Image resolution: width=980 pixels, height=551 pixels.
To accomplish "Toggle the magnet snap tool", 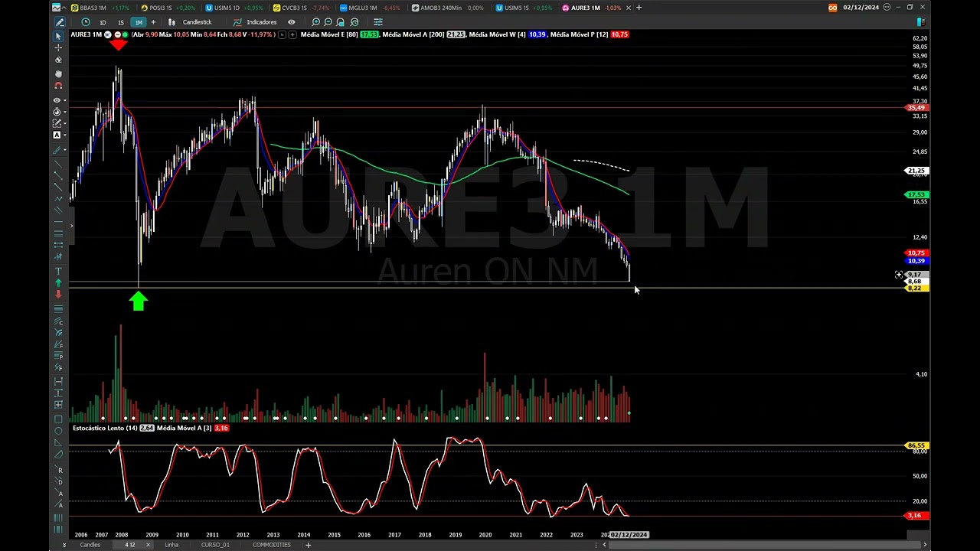I will click(x=58, y=86).
